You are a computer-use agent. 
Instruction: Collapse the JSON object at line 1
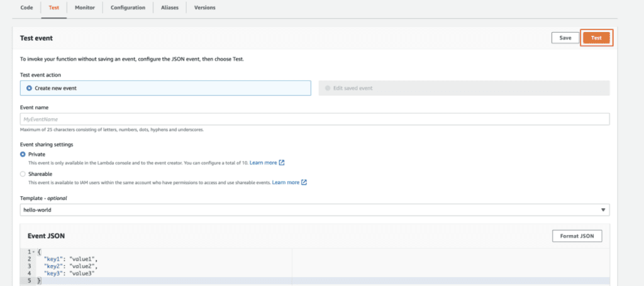pyautogui.click(x=34, y=252)
